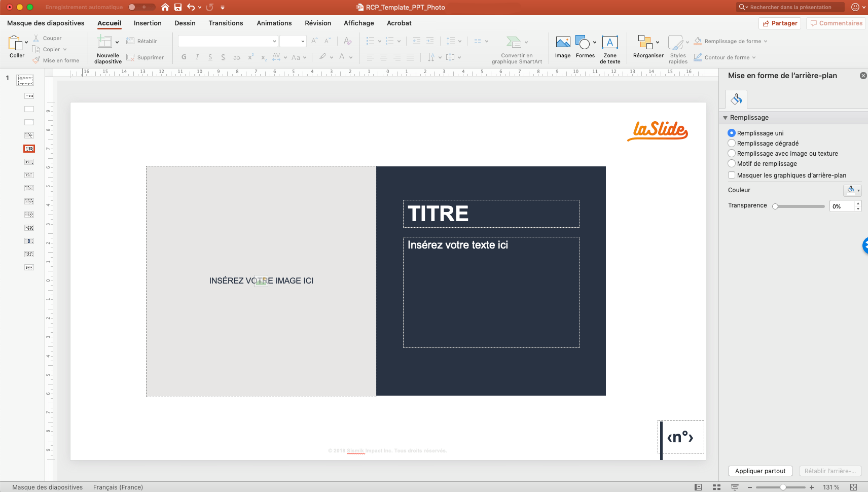This screenshot has width=868, height=492.
Task: Open the font size dropdown
Action: tap(303, 41)
